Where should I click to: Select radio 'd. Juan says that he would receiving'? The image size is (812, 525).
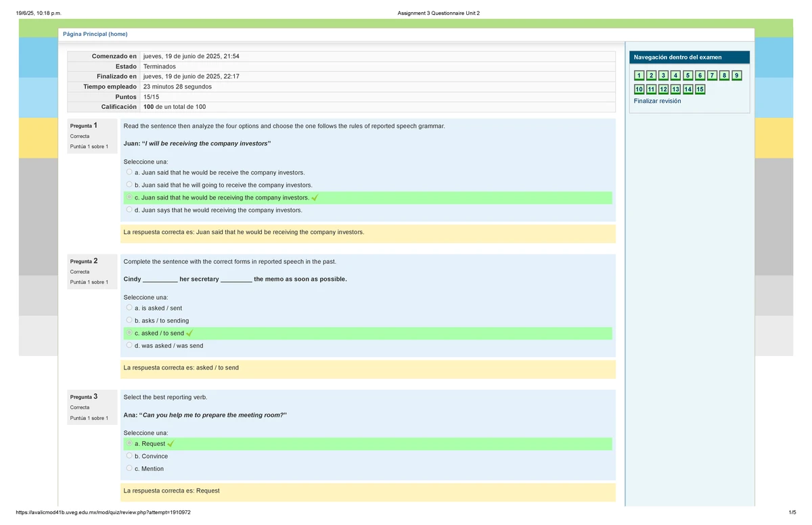129,210
